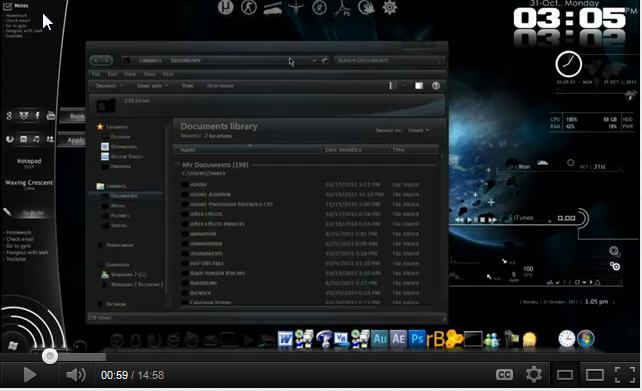Click the music note icon in left sidebar
The image size is (642, 391).
pos(36,139)
